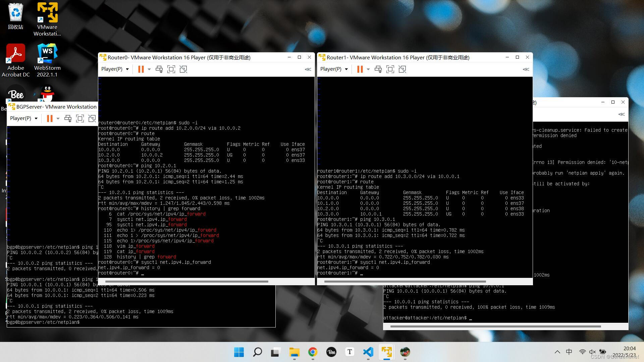This screenshot has height=362, width=644.
Task: Open Visual Studio Code from the taskbar
Action: [x=368, y=352]
